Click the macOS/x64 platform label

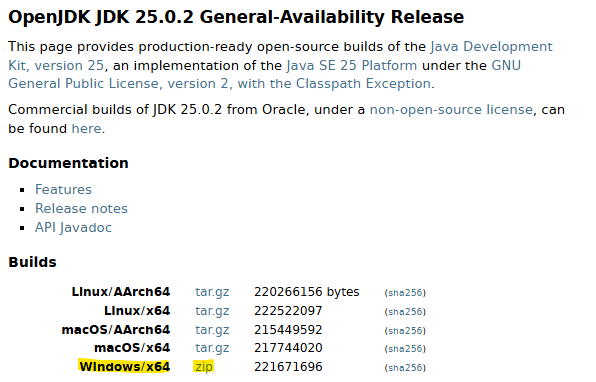pos(132,348)
